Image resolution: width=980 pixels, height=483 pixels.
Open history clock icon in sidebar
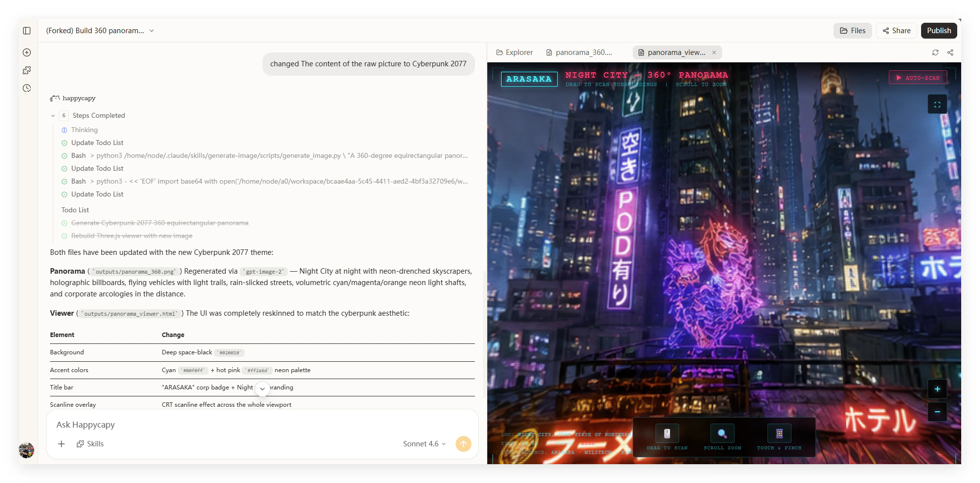click(27, 88)
